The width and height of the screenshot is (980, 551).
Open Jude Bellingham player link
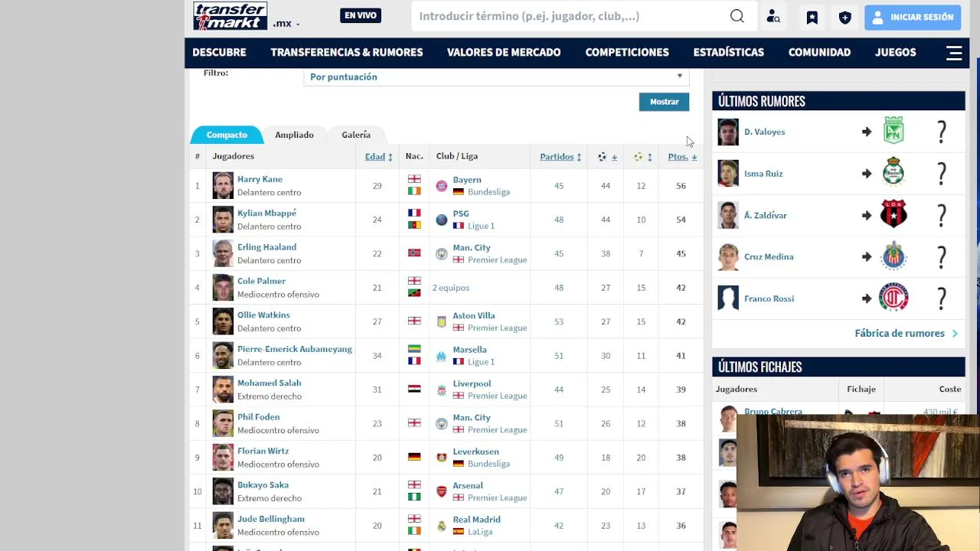point(271,519)
